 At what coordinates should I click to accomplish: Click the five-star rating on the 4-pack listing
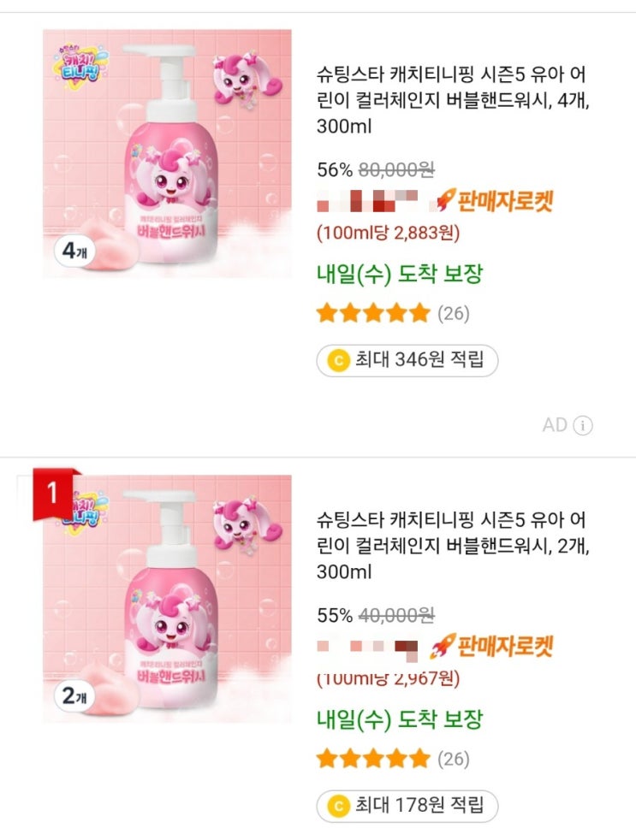coord(372,314)
